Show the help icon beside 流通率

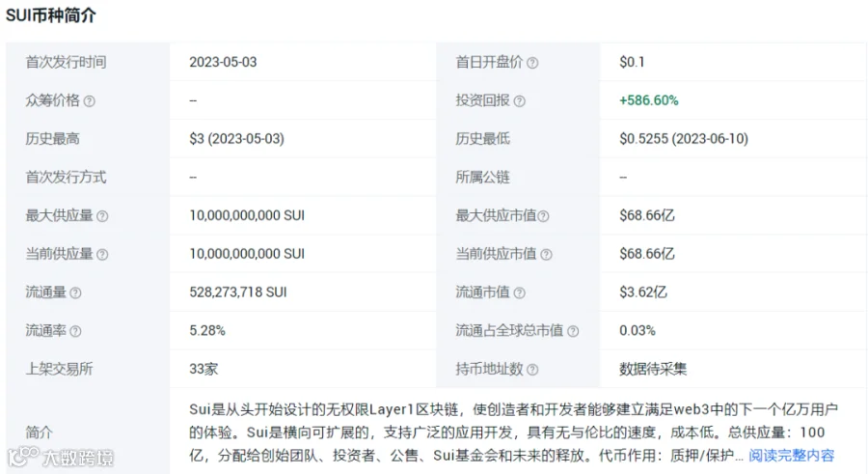[x=76, y=331]
